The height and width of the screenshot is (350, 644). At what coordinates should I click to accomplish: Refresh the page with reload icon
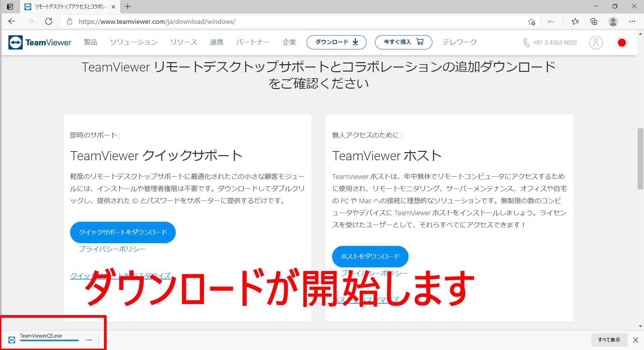point(49,21)
